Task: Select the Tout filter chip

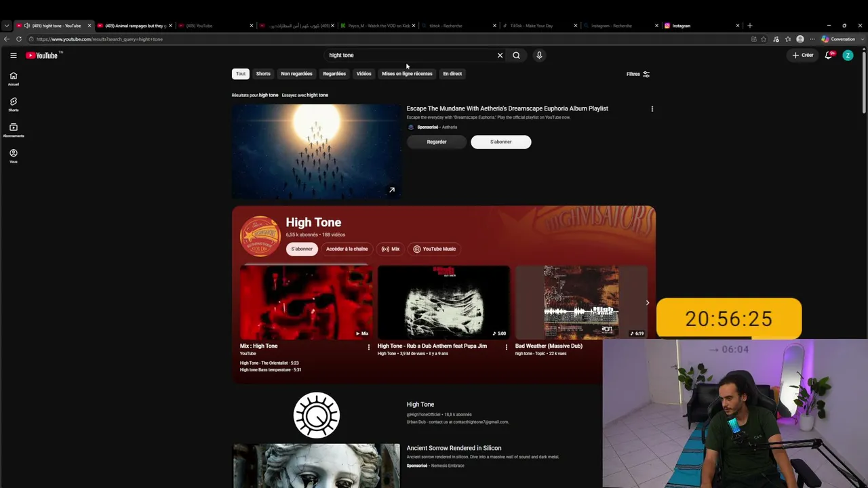Action: pos(241,74)
